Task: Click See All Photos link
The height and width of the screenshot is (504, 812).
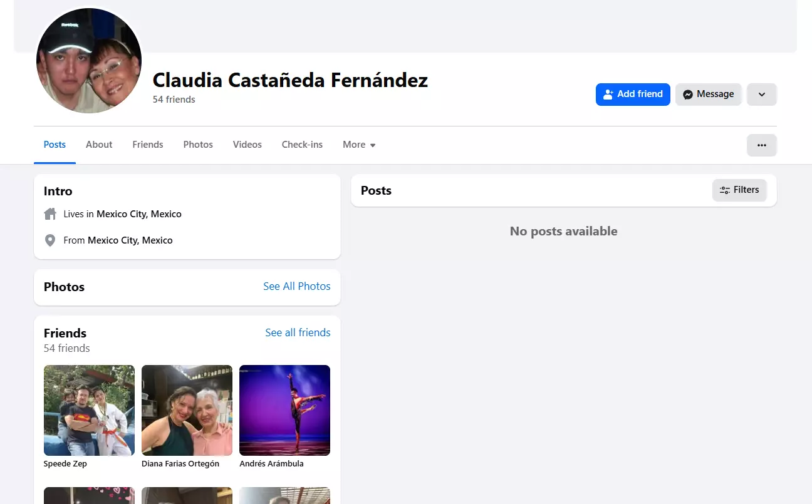Action: 297,286
